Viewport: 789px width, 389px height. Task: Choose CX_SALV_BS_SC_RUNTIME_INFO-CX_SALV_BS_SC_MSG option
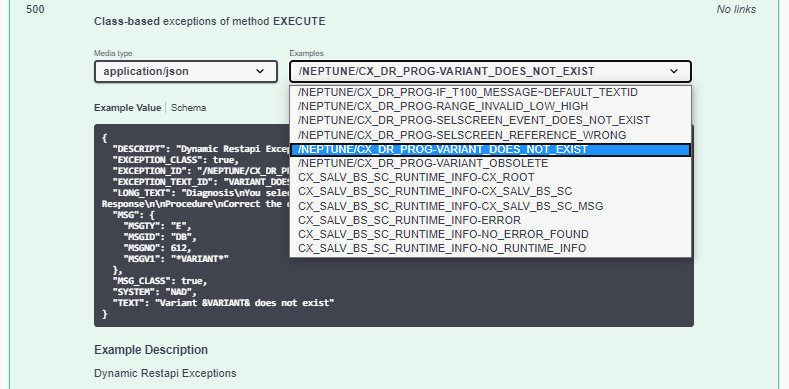click(490, 206)
